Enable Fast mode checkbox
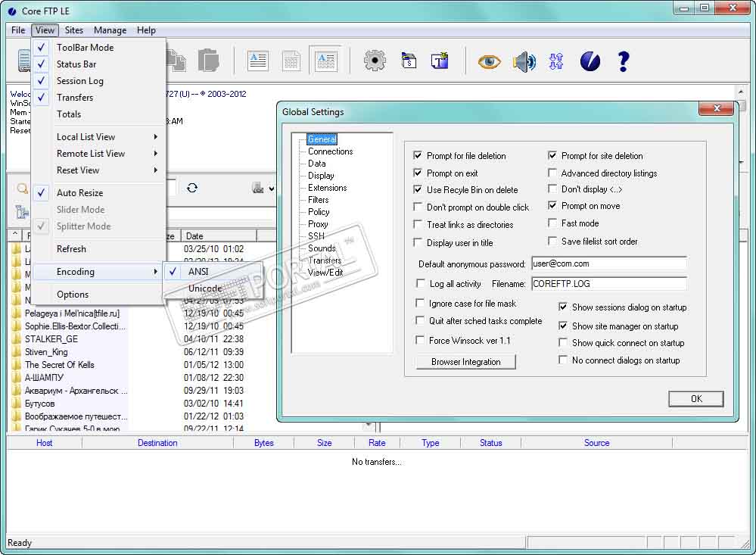 (x=552, y=223)
